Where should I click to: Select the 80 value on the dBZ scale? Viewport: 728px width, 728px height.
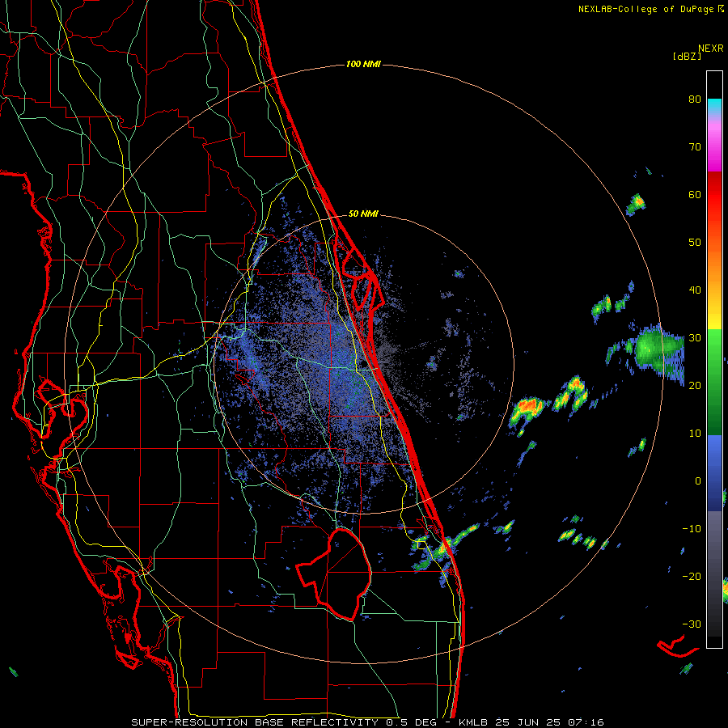[x=695, y=99]
